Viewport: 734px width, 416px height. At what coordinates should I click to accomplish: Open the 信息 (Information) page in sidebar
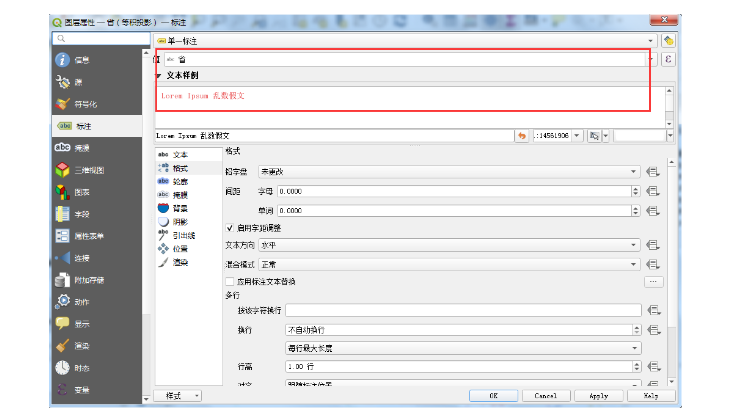(97, 60)
